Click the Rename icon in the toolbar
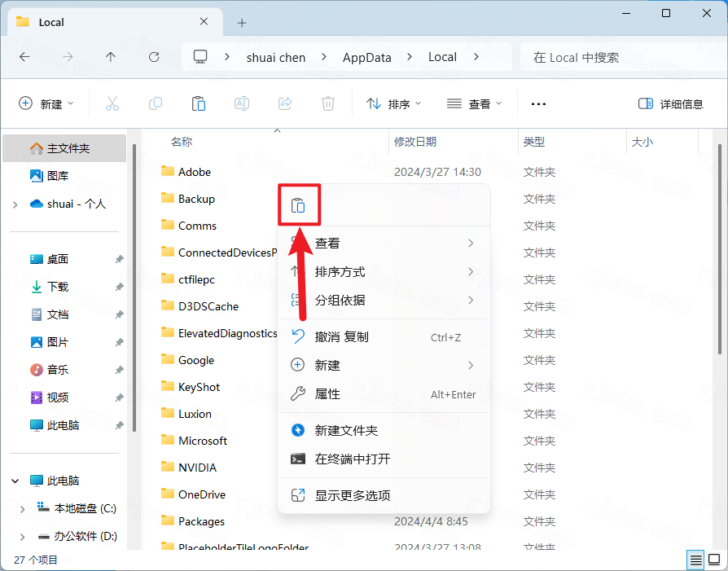728x571 pixels. click(241, 103)
